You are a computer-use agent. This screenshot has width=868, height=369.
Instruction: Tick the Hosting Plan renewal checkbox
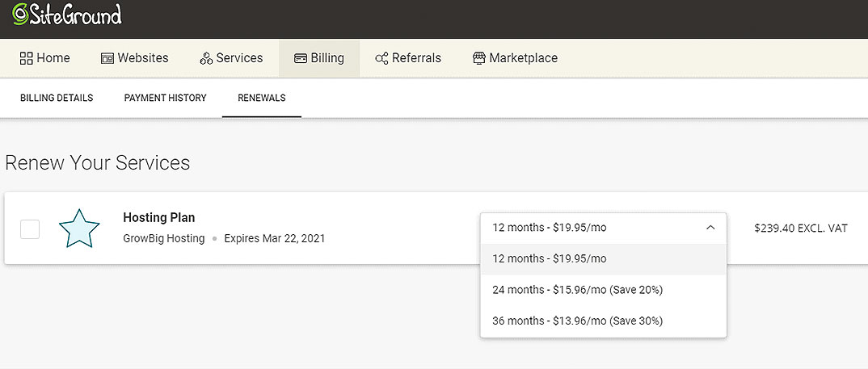click(30, 229)
